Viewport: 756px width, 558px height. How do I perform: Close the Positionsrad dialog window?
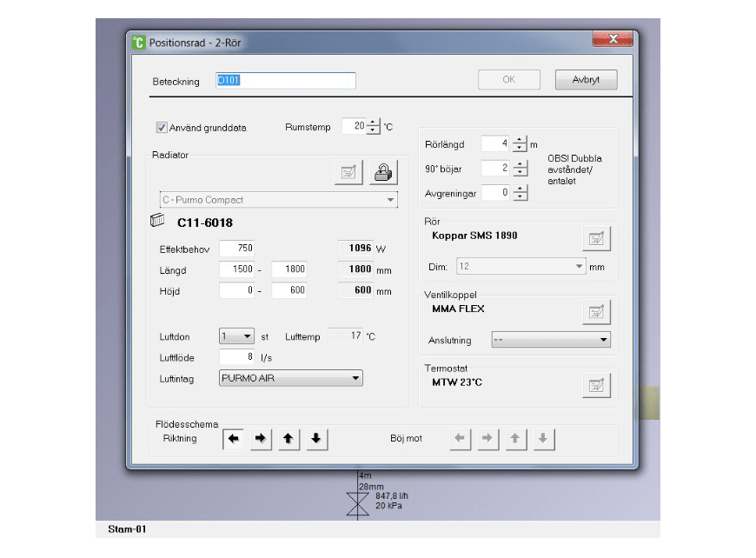[x=611, y=40]
